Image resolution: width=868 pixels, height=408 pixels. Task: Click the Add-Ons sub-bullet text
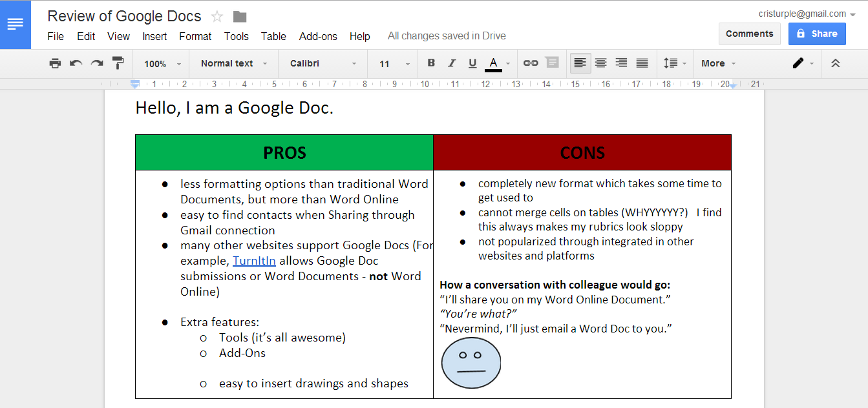point(242,353)
